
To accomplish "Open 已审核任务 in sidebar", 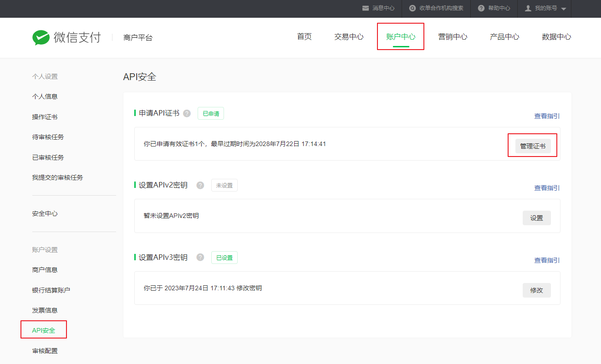I will 48,157.
